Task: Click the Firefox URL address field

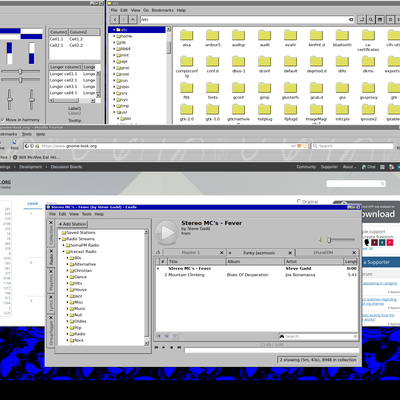Action: click(165, 146)
